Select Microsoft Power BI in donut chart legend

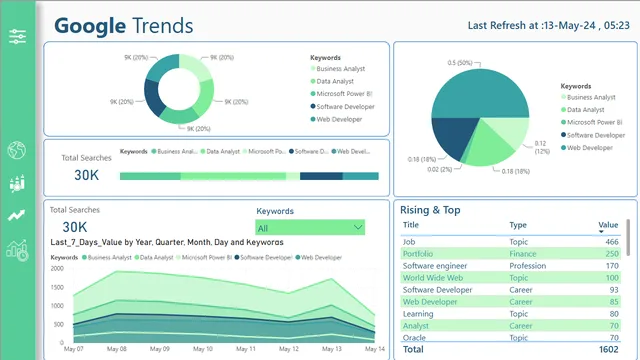(x=341, y=94)
